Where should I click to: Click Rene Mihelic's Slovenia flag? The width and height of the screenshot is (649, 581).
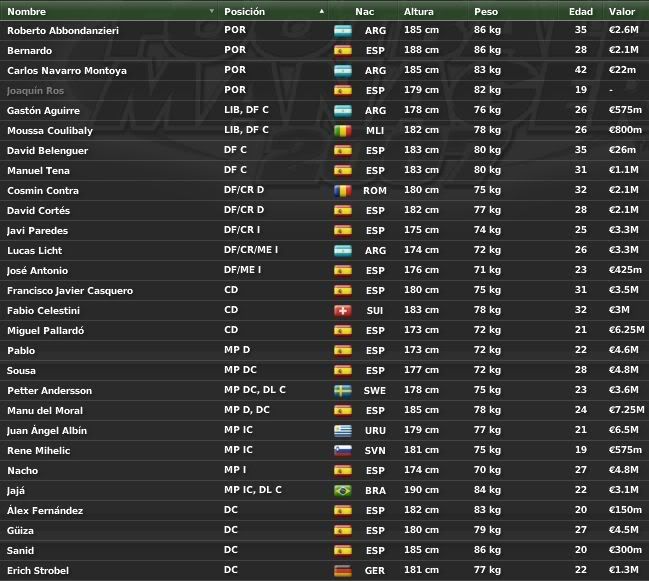click(x=343, y=451)
